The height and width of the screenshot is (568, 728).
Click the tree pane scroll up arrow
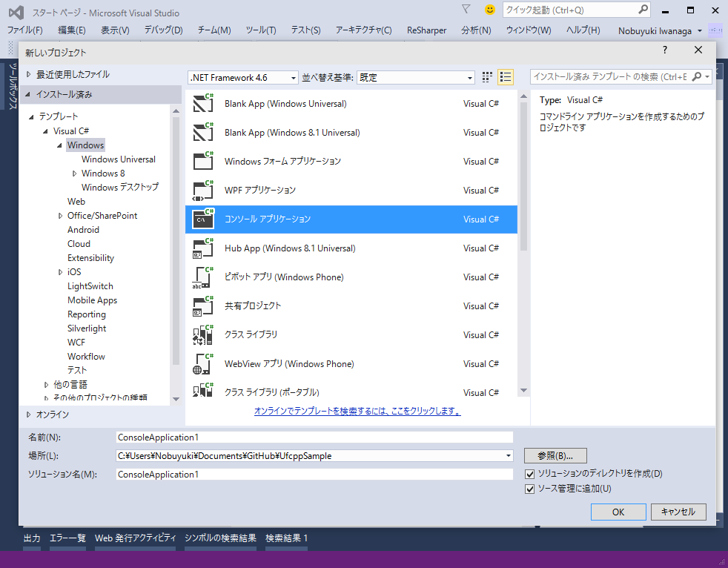(176, 111)
